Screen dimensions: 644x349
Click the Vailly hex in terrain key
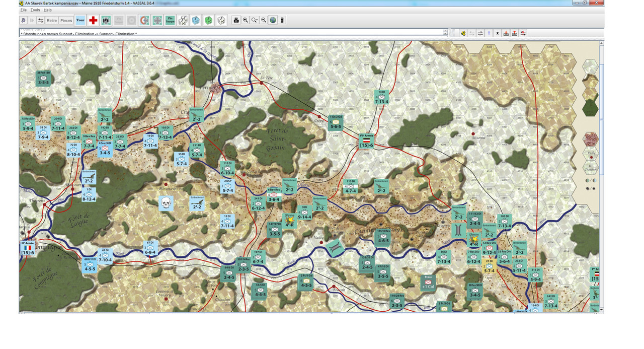point(590,155)
